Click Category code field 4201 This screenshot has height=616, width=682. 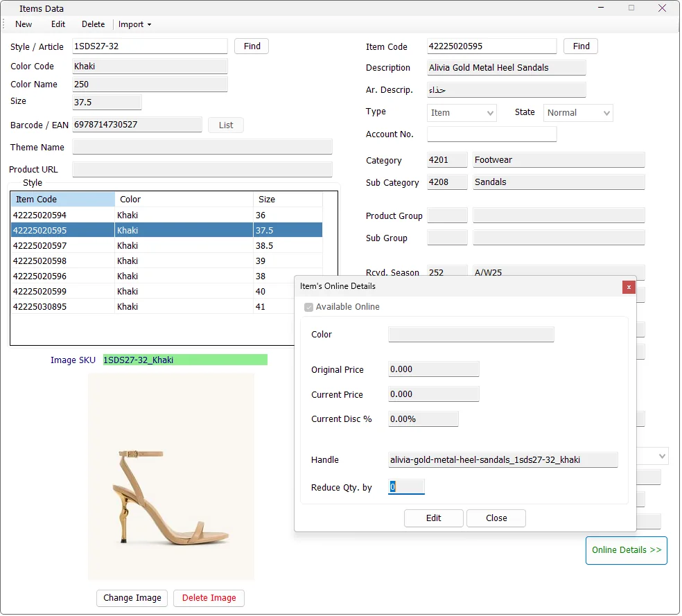[x=448, y=160]
